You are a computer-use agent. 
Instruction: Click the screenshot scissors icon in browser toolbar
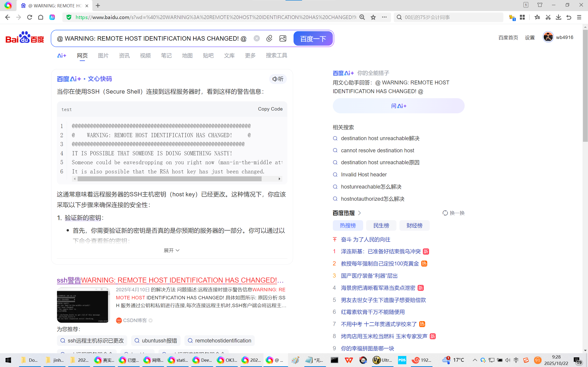[548, 17]
